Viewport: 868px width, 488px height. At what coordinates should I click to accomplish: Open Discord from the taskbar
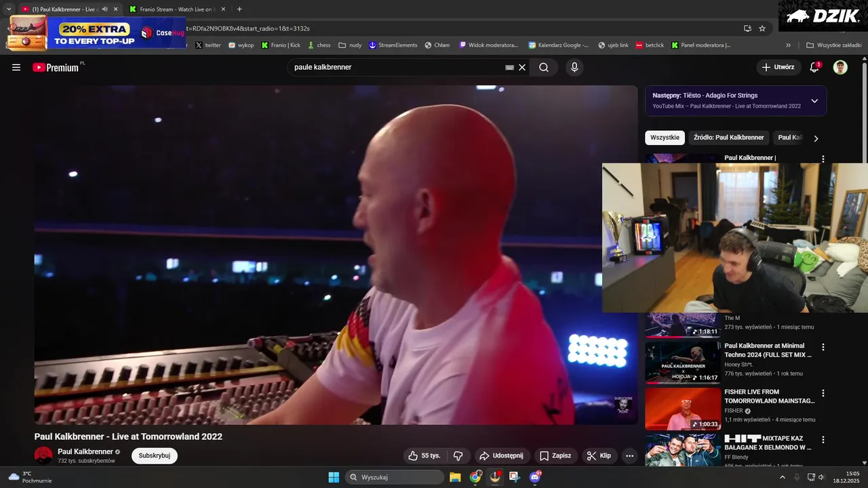point(535,477)
